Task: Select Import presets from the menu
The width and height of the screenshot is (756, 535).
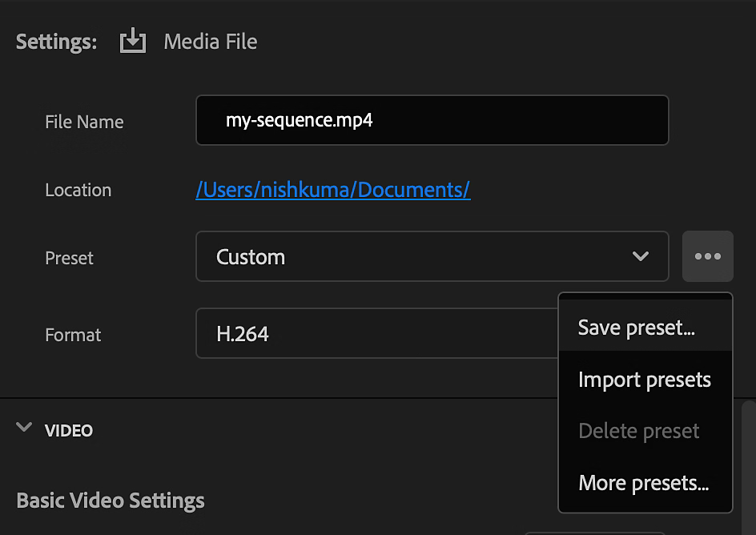Action: pos(644,380)
